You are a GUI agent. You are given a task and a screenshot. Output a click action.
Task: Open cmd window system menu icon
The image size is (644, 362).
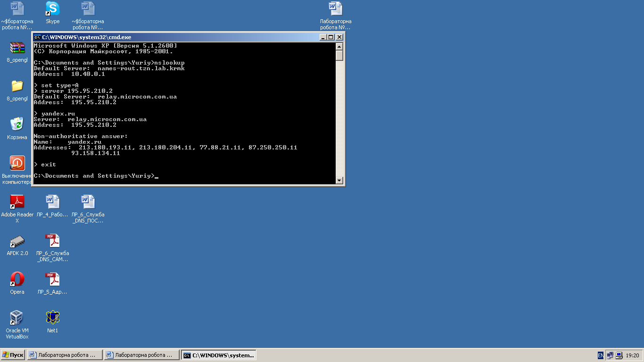point(37,37)
